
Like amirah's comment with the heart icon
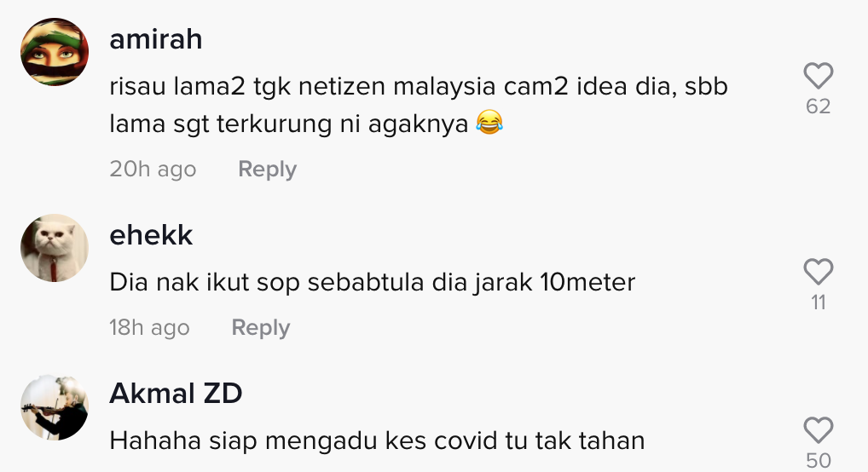coord(819,76)
